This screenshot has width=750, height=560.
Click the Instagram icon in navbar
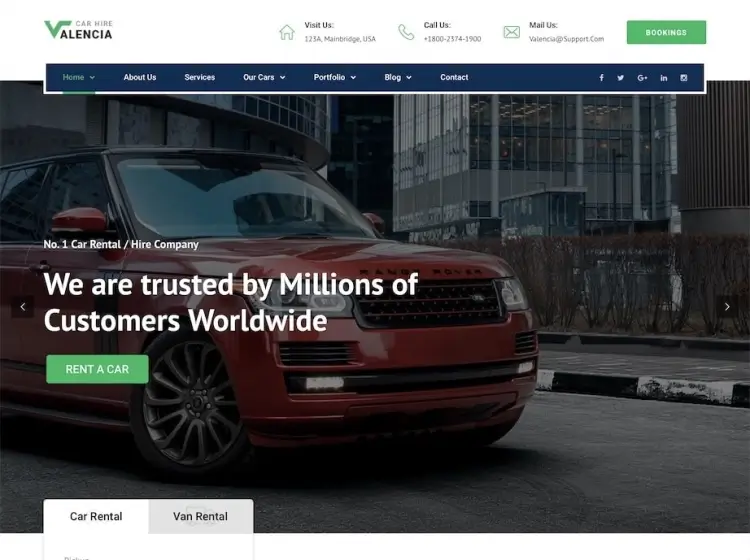[684, 77]
